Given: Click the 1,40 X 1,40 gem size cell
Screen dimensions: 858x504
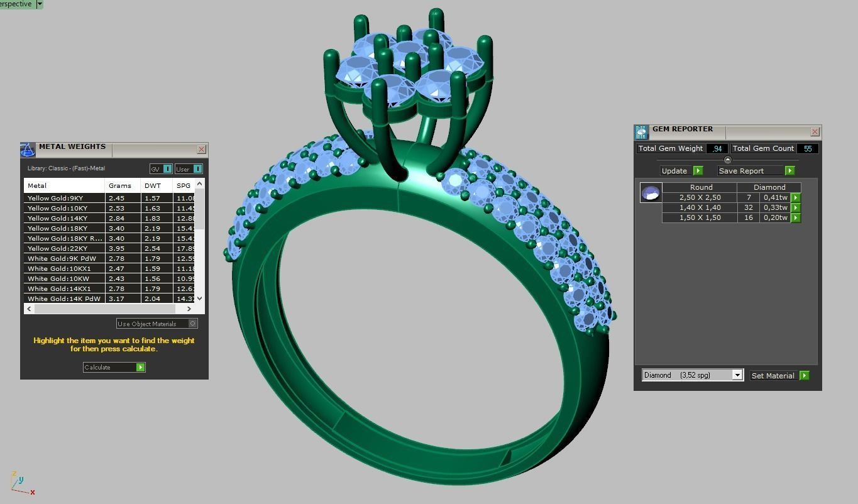Looking at the screenshot, I should (x=700, y=207).
